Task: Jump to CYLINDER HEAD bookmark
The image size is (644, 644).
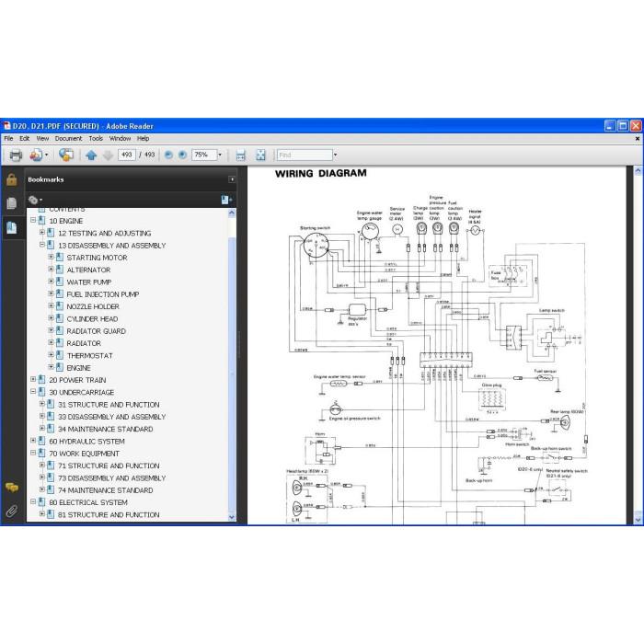Action: click(92, 319)
